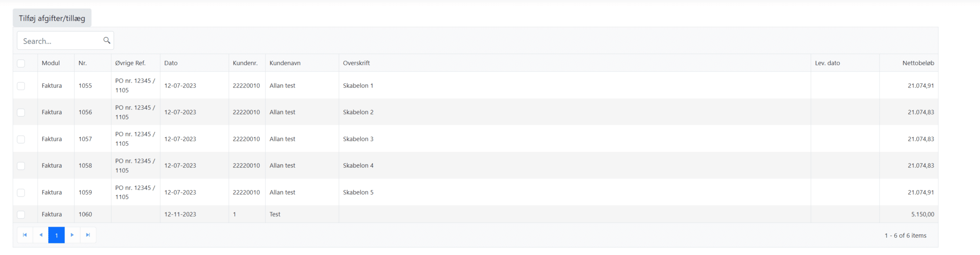
Task: Tick the checkbox for invoice 1060
Action: tap(21, 214)
